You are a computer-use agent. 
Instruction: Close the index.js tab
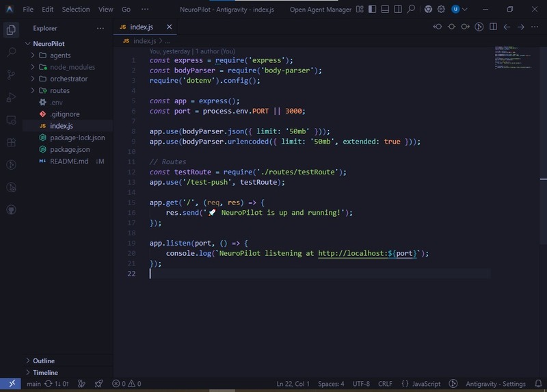click(x=169, y=27)
